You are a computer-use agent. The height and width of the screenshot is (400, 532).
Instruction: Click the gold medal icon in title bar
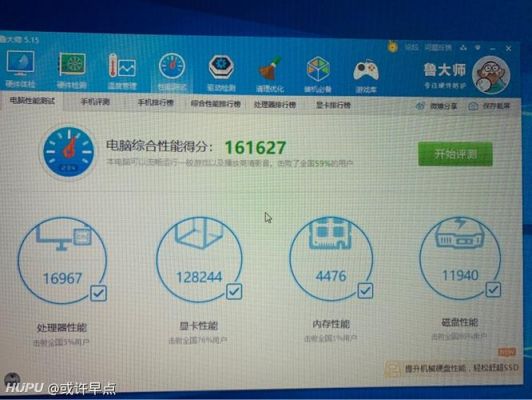(393, 46)
